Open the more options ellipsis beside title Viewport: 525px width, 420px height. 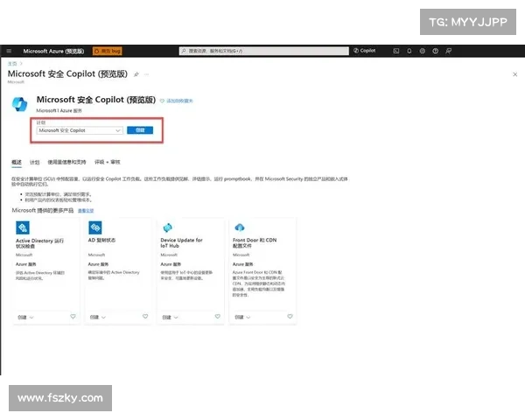click(146, 74)
